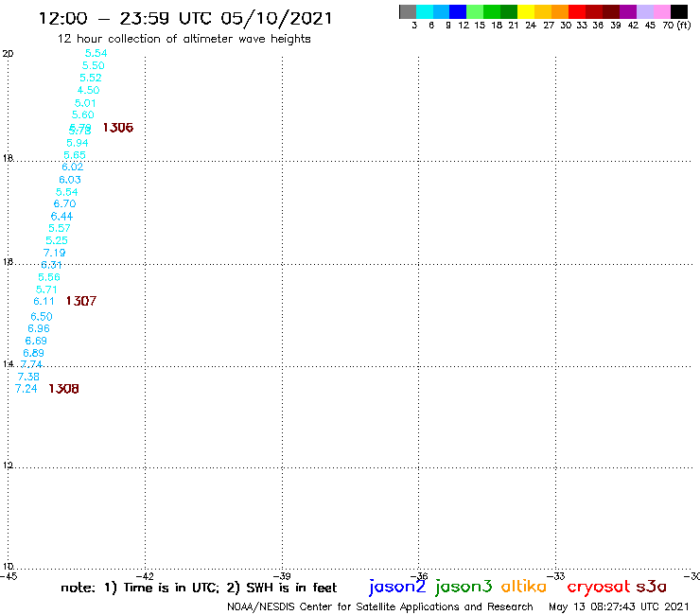This screenshot has width=700, height=615.
Task: Click the title '12:00 – 23:59 UTC 05/10/2021'
Action: click(185, 19)
